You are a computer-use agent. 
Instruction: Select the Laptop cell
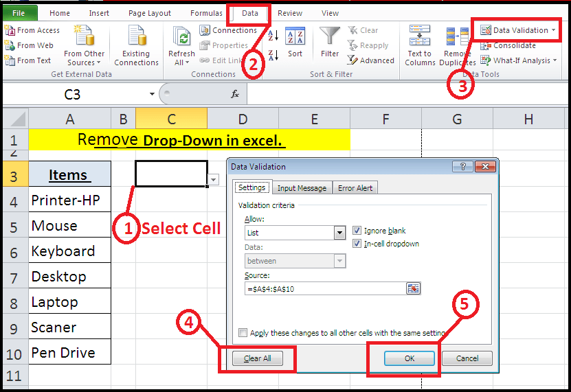(x=70, y=301)
